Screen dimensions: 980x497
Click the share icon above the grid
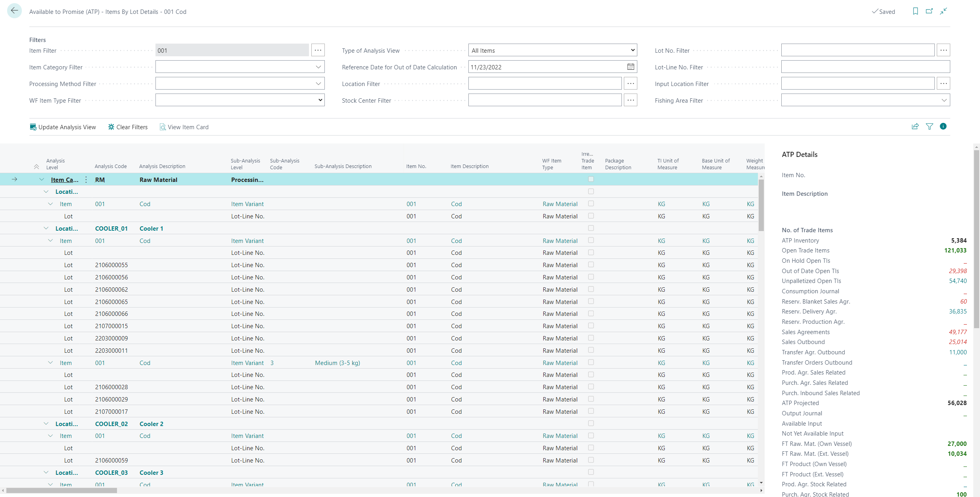tap(915, 126)
